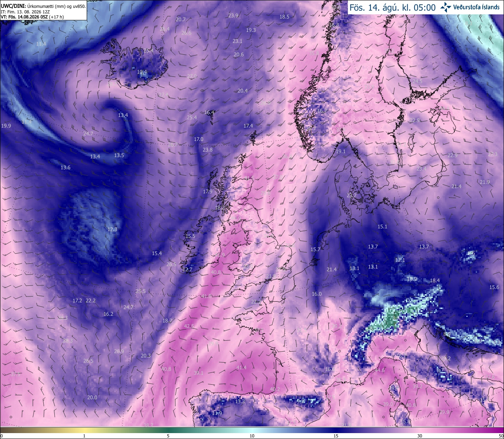The height and width of the screenshot is (439, 504).
Task: Click the 12.3 value in the Atlantic dry slot
Action: coord(112,229)
